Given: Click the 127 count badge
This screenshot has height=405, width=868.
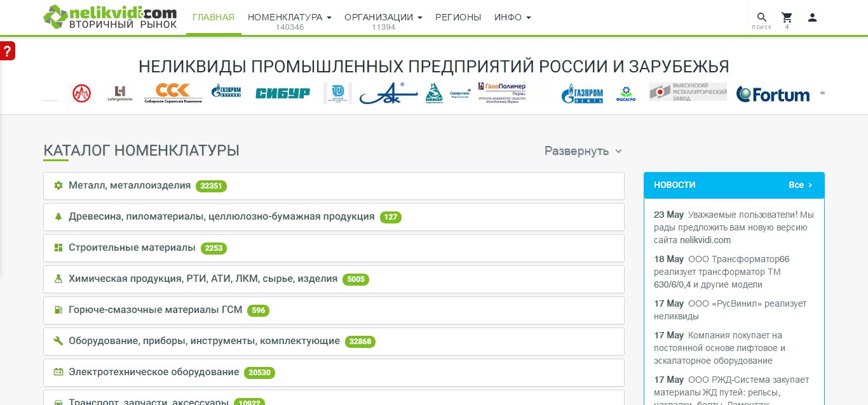Looking at the screenshot, I should point(391,217).
